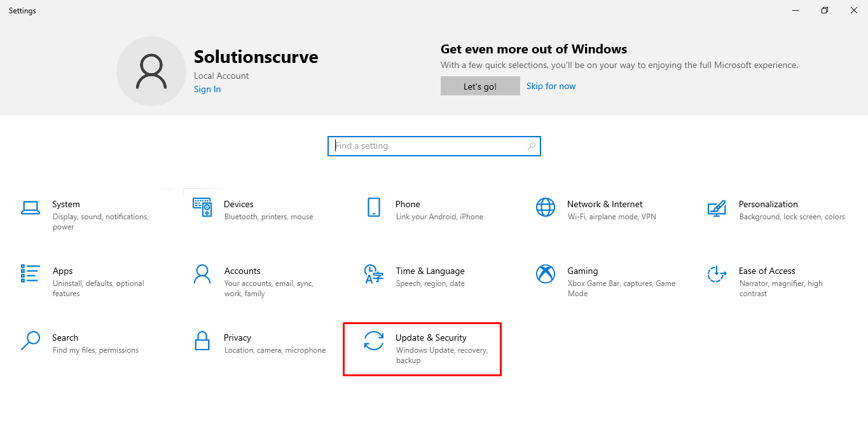868x436 pixels.
Task: Click 'Bluetooth, printers, mouse' description
Action: [269, 217]
